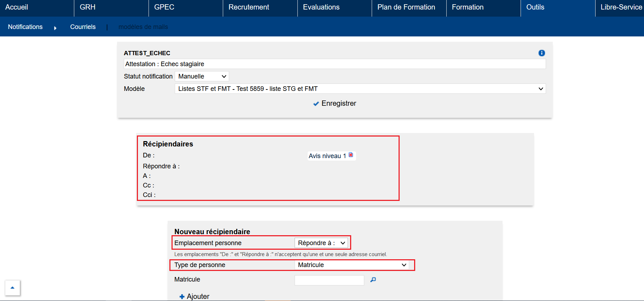Open the GRH menu
This screenshot has height=301, width=644.
pyautogui.click(x=88, y=7)
